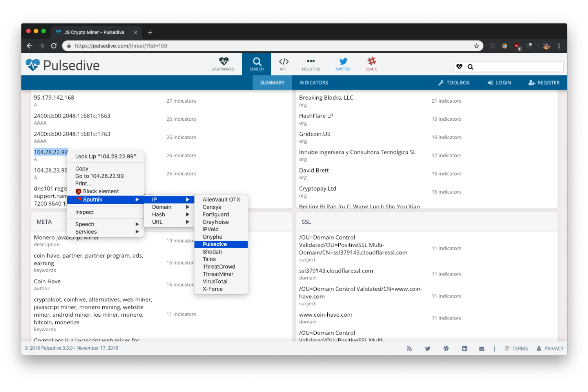588x392 pixels.
Task: Switch to the Summary tab
Action: click(x=272, y=83)
